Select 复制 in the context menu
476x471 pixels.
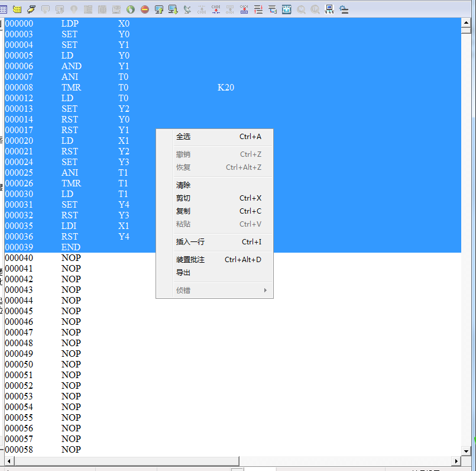click(183, 211)
